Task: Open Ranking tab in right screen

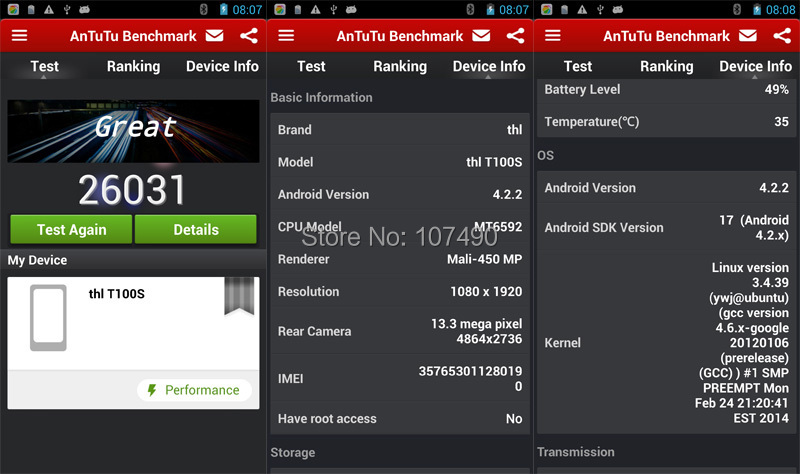Action: click(667, 66)
